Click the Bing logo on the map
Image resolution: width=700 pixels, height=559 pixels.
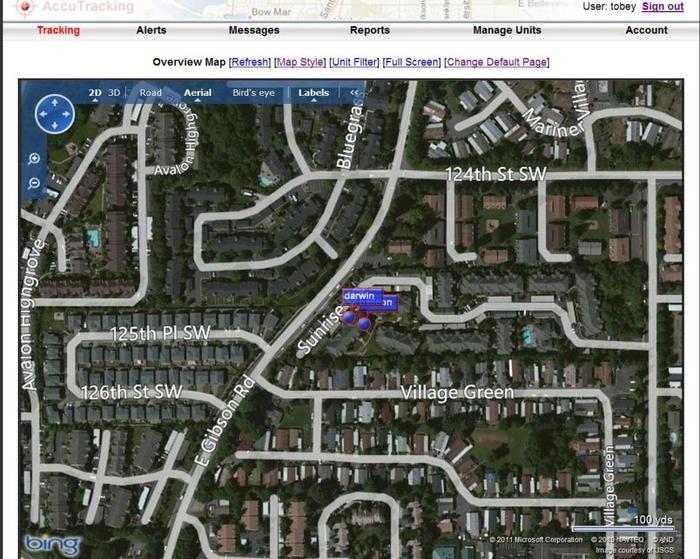52,545
